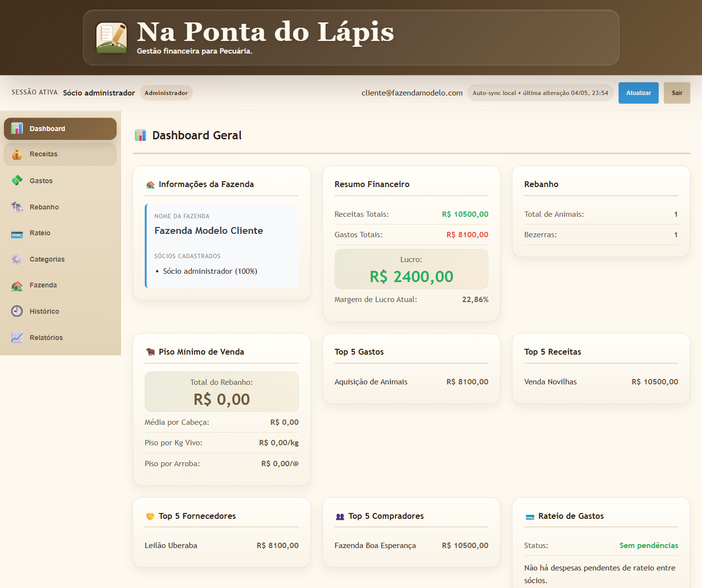Click the Sair logout button
Screen dimensions: 702x588
pyautogui.click(x=677, y=93)
